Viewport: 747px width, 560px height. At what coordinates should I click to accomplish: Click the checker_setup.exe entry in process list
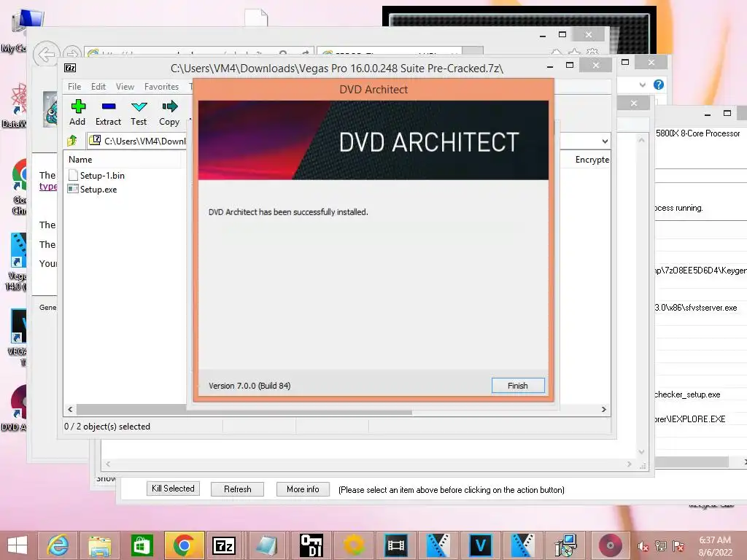point(687,394)
